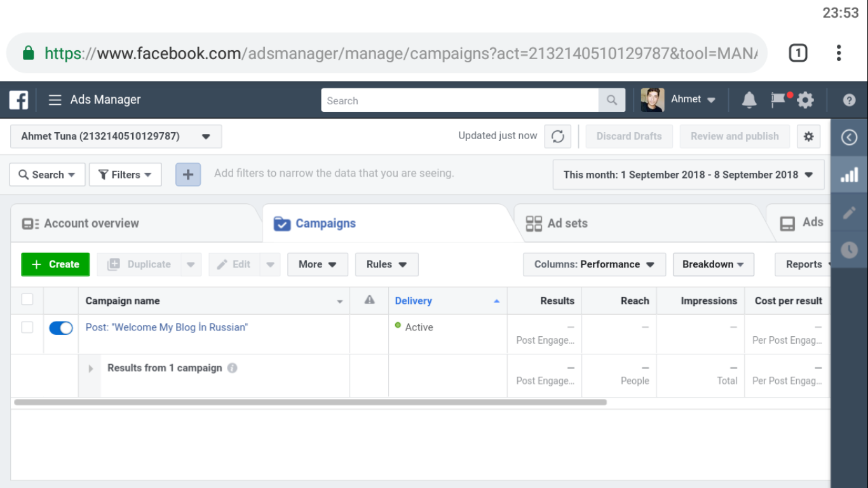Screen dimensions: 868x488
Task: Open the More dropdown
Action: (x=318, y=264)
